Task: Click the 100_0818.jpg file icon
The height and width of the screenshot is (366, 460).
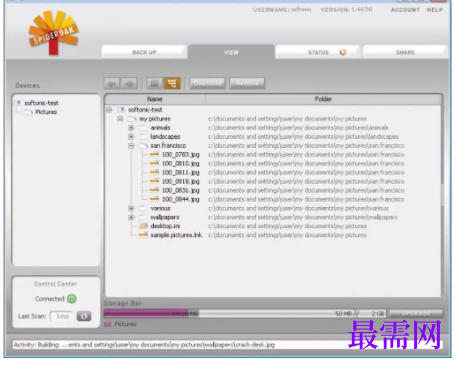Action: [154, 181]
